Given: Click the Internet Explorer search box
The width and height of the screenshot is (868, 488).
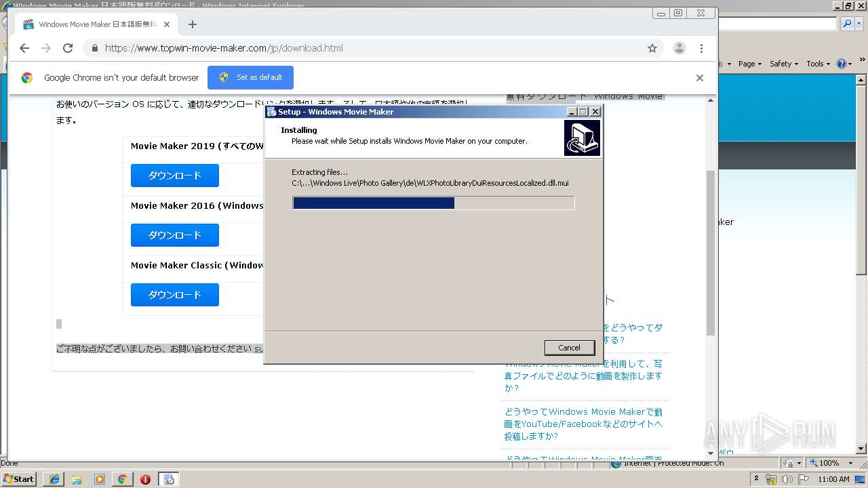Looking at the screenshot, I should (x=778, y=24).
